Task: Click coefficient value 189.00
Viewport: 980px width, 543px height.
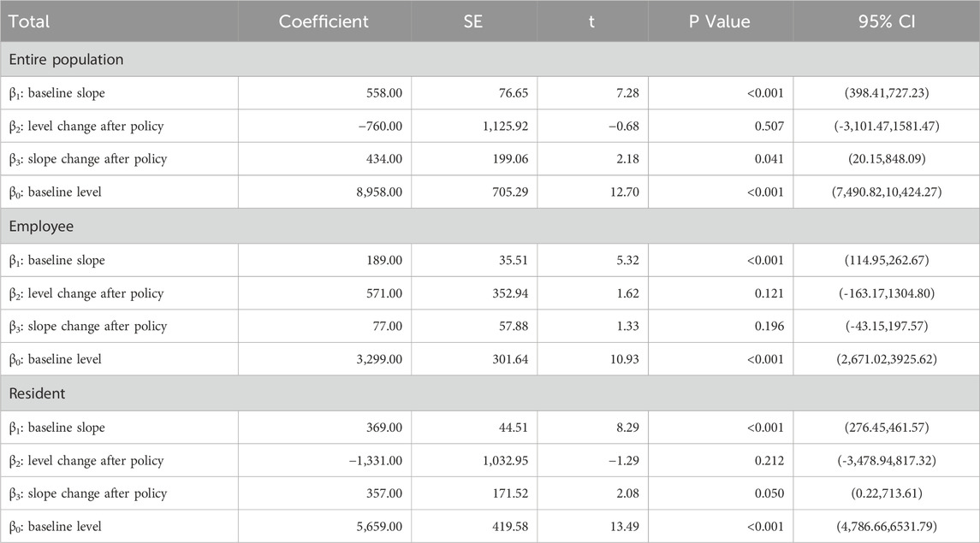Action: [384, 260]
